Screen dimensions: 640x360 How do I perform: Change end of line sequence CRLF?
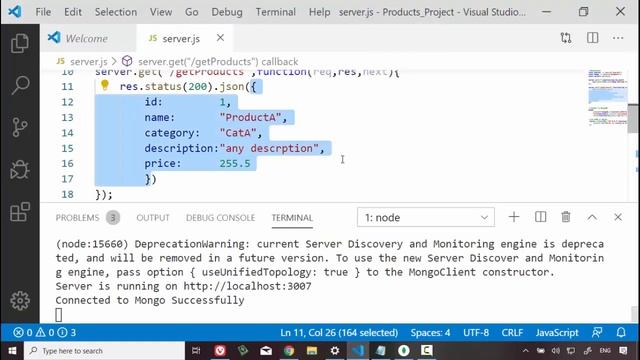(512, 333)
